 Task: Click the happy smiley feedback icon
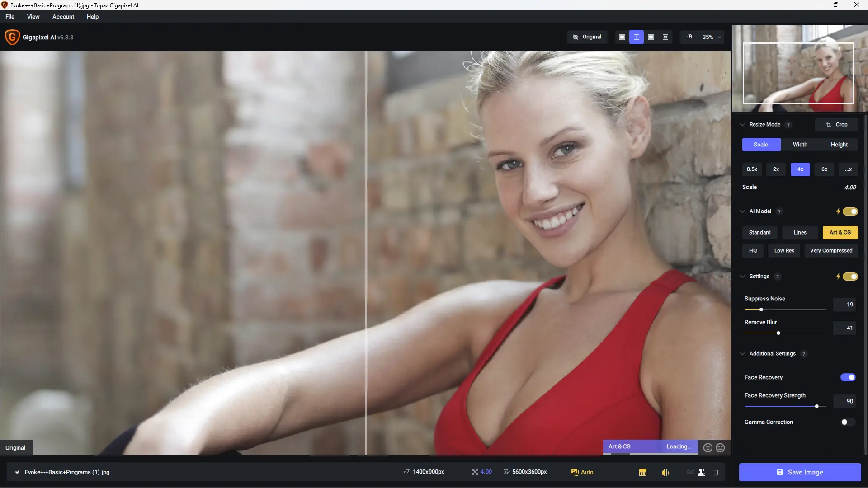[708, 448]
